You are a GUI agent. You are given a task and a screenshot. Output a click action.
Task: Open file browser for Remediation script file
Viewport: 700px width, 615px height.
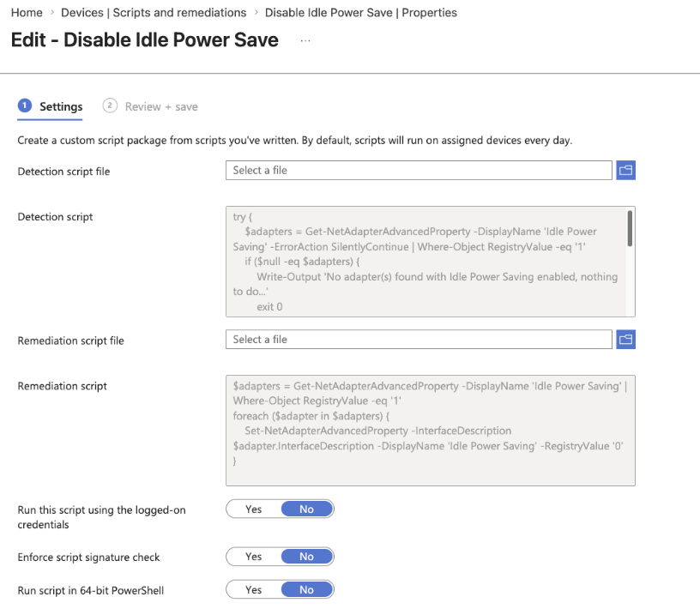pos(625,339)
